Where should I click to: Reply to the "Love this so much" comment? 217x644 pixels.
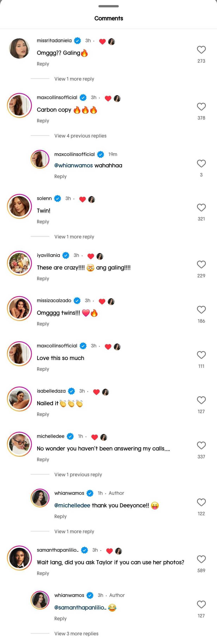tap(43, 369)
